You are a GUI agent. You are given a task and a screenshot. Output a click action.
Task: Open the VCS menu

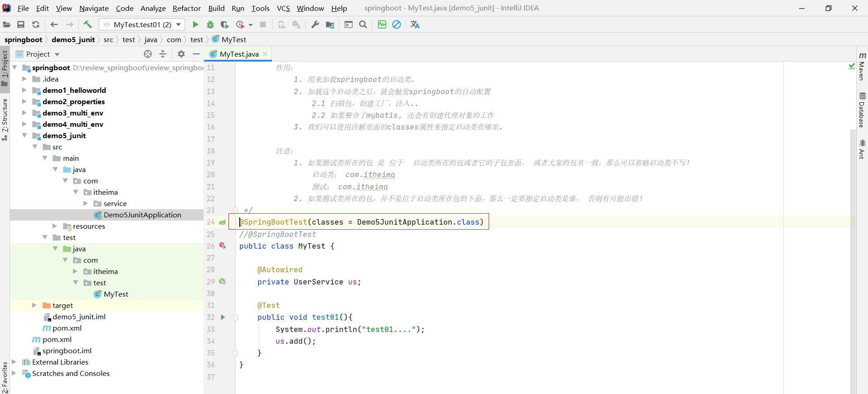pyautogui.click(x=283, y=8)
